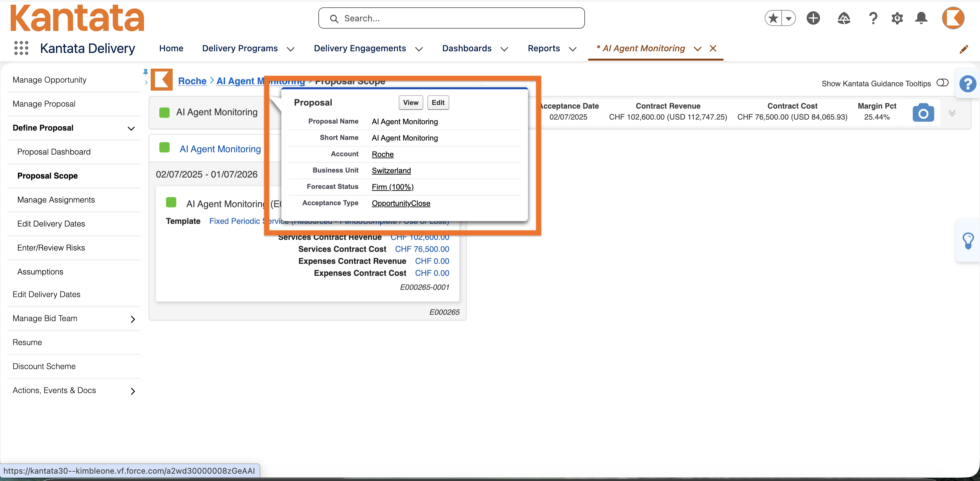Open Resume in sidebar
The height and width of the screenshot is (481, 980).
point(27,342)
